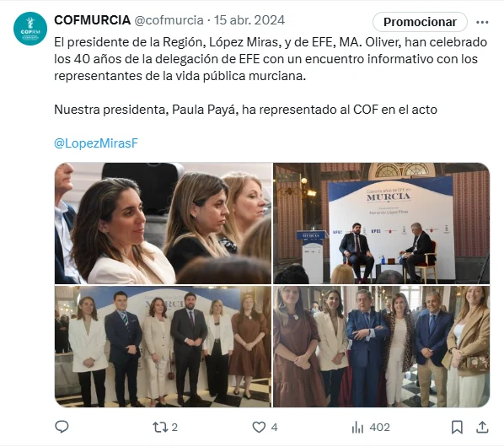The image size is (504, 447).
Task: Click the like count showing 4
Action: pyautogui.click(x=274, y=428)
